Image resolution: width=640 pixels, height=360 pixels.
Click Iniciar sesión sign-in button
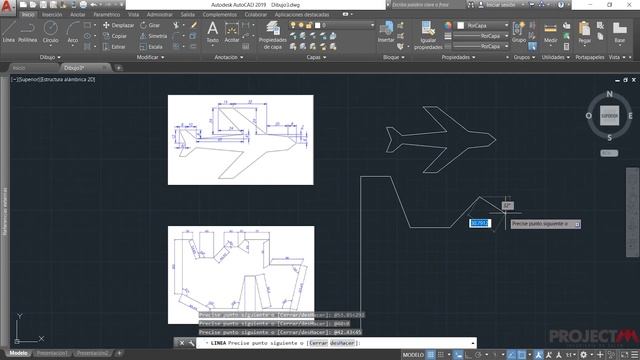[x=501, y=5]
